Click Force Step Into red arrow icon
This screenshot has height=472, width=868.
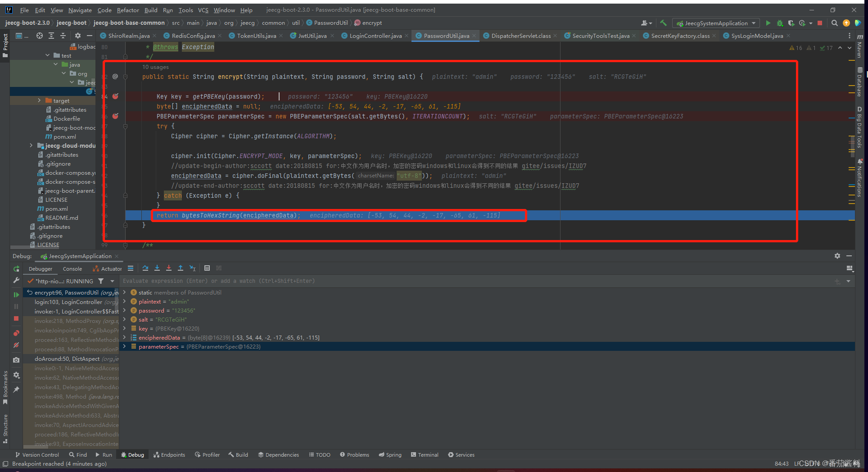click(x=169, y=268)
